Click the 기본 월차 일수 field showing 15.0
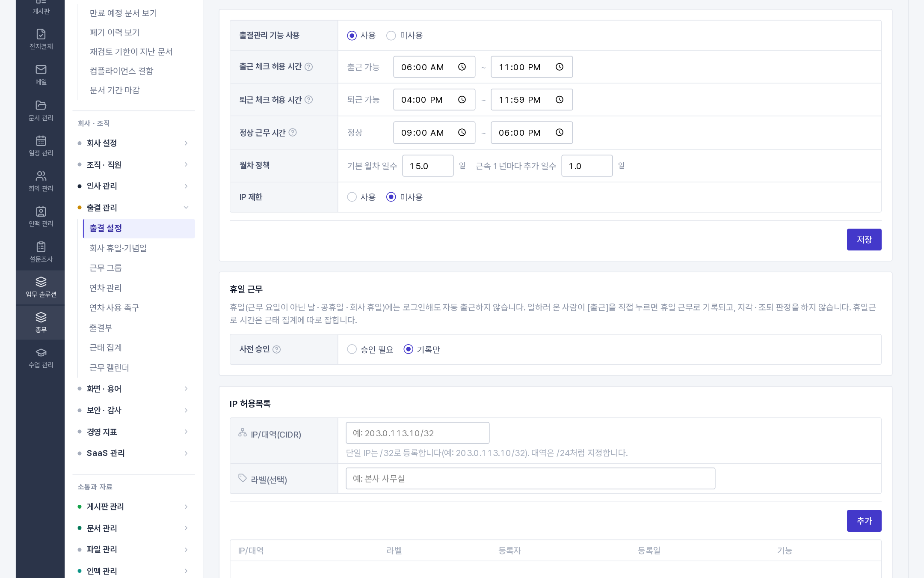 tap(428, 166)
